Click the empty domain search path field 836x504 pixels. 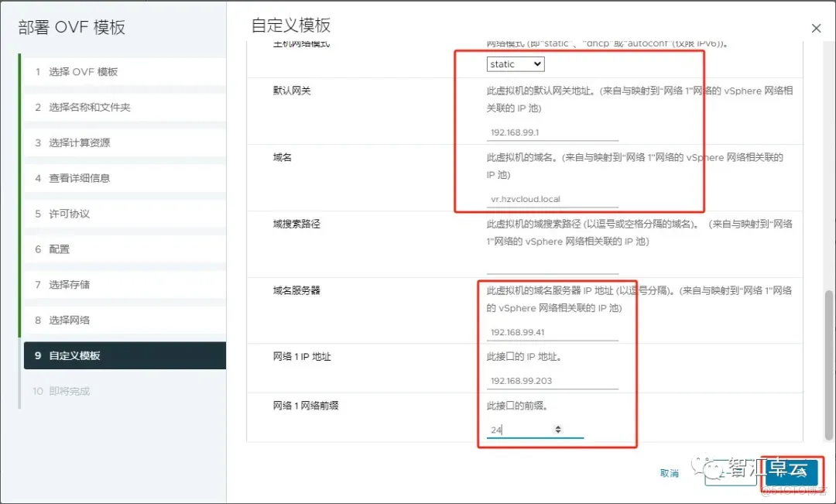click(x=553, y=266)
